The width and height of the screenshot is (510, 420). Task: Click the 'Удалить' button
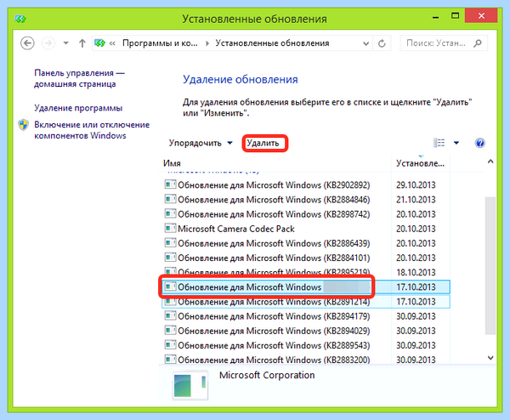tap(263, 143)
